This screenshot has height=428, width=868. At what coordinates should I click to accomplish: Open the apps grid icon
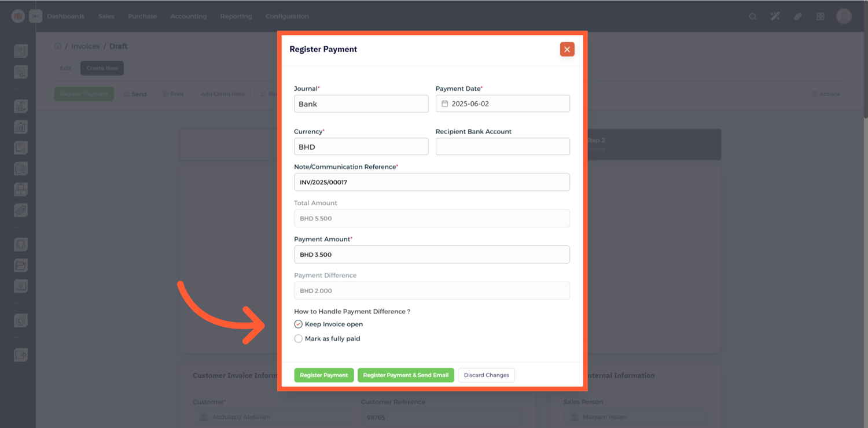click(820, 16)
